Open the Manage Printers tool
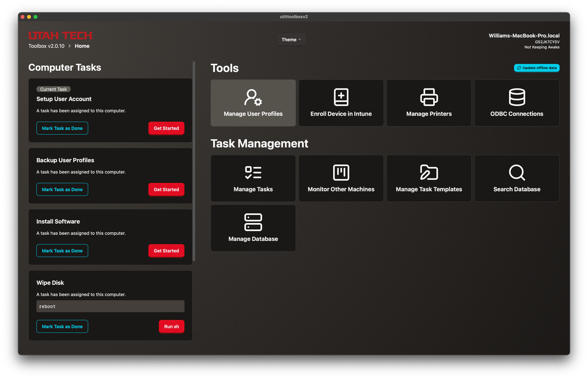 [x=429, y=103]
